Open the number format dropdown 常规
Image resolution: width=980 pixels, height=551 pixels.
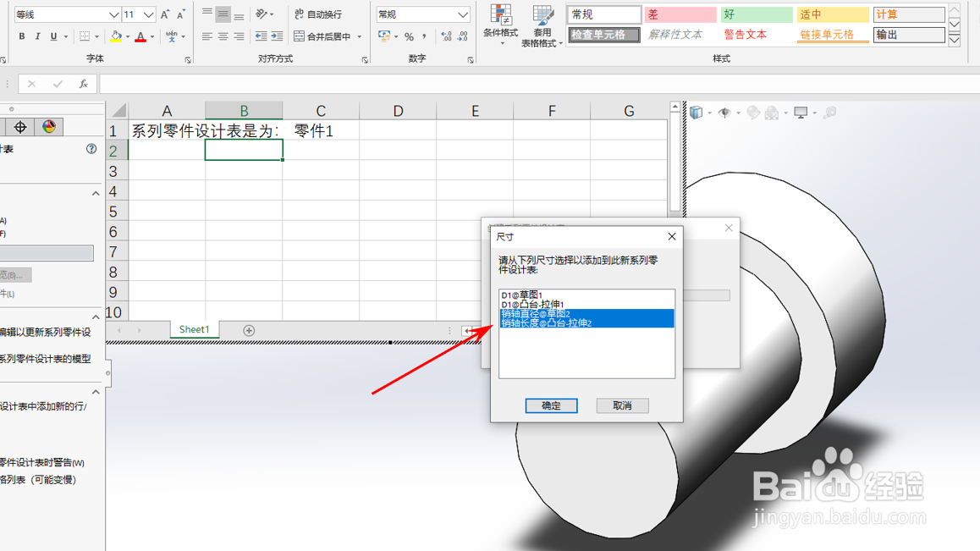tap(463, 14)
